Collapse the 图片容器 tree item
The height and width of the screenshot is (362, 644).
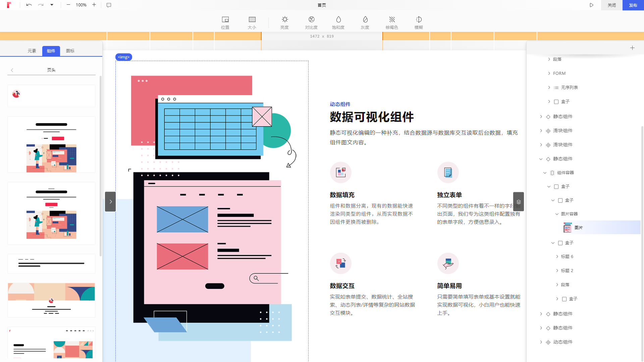point(557,214)
